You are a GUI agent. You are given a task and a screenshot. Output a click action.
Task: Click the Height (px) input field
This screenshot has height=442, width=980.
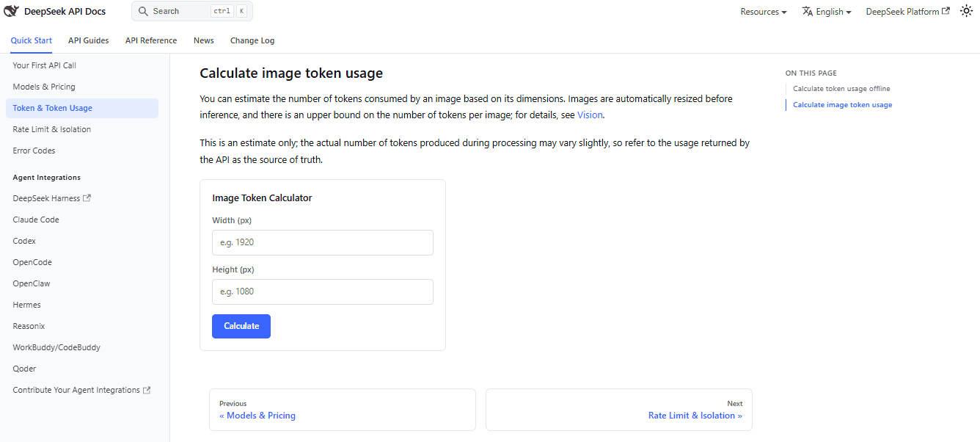click(323, 291)
